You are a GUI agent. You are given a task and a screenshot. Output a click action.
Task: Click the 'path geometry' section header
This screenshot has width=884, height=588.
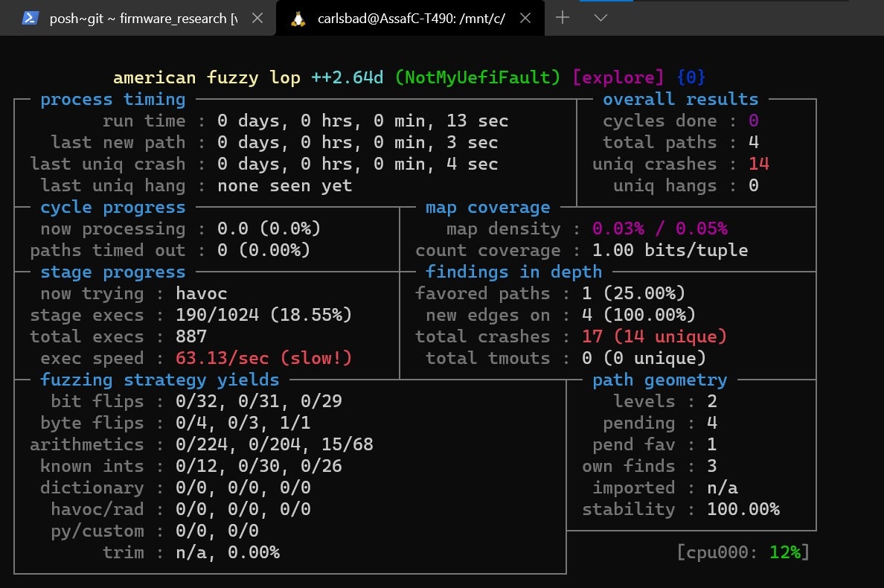pos(659,380)
